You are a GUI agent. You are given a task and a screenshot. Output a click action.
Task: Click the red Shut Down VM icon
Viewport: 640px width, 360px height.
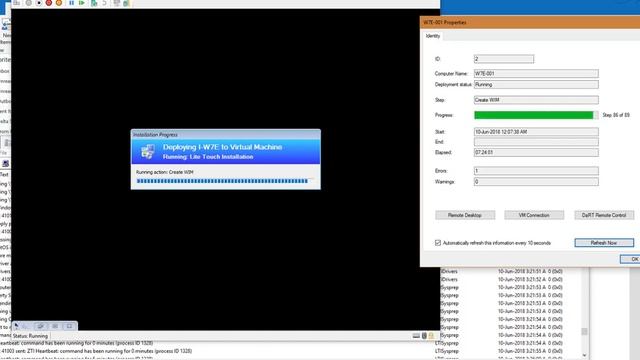click(49, 3)
